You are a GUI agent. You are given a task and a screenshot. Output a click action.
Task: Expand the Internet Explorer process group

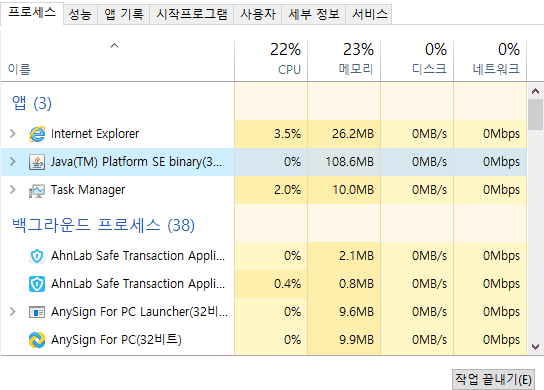click(x=13, y=134)
